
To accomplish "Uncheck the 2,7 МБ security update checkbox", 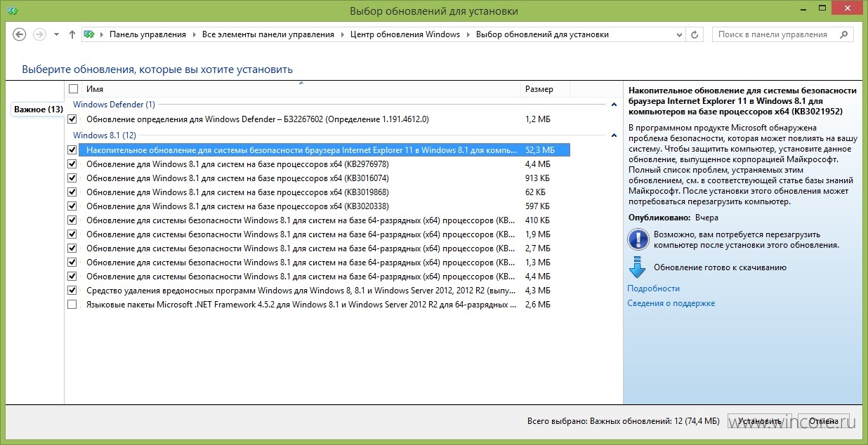I will coord(72,248).
